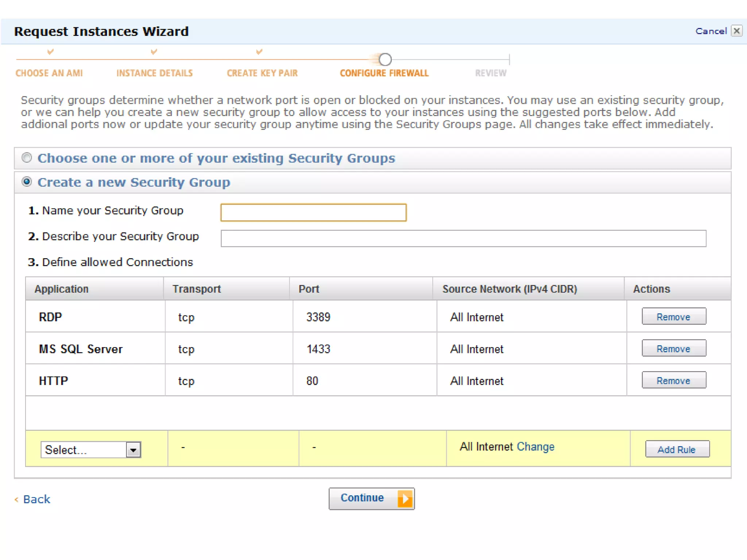Go to the Create Key Pair step

point(262,73)
